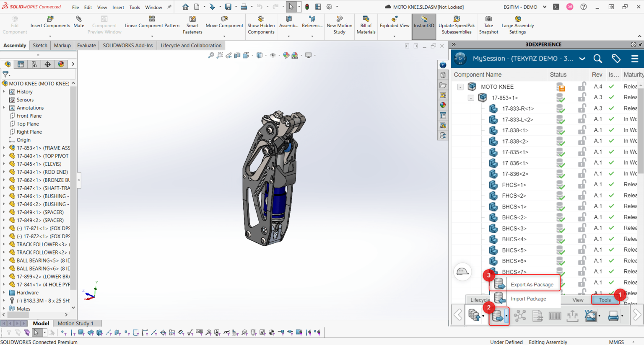Viewport: 644px width, 345px height.
Task: Click the filter input field above the FeatureManager tree
Action: click(38, 74)
